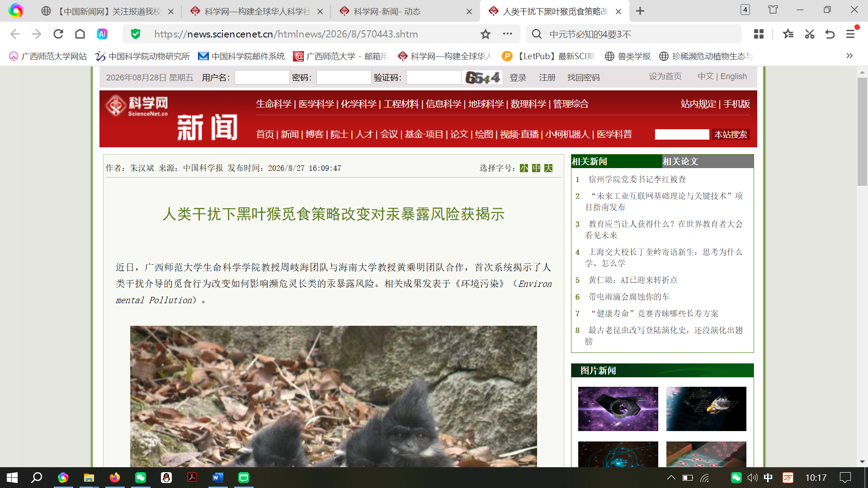Set font size to small 小
Screen dimensions: 868x488
524,168
